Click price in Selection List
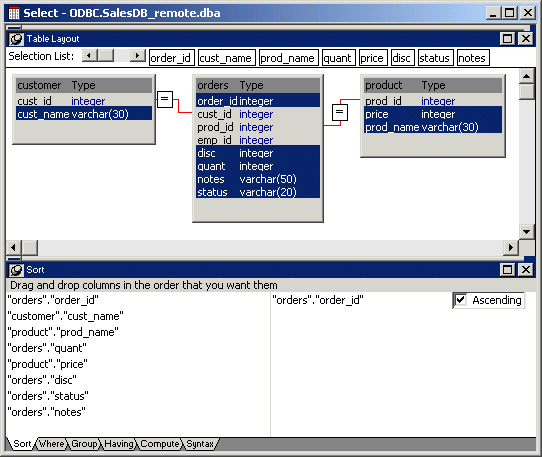The width and height of the screenshot is (542, 457). pyautogui.click(x=373, y=58)
